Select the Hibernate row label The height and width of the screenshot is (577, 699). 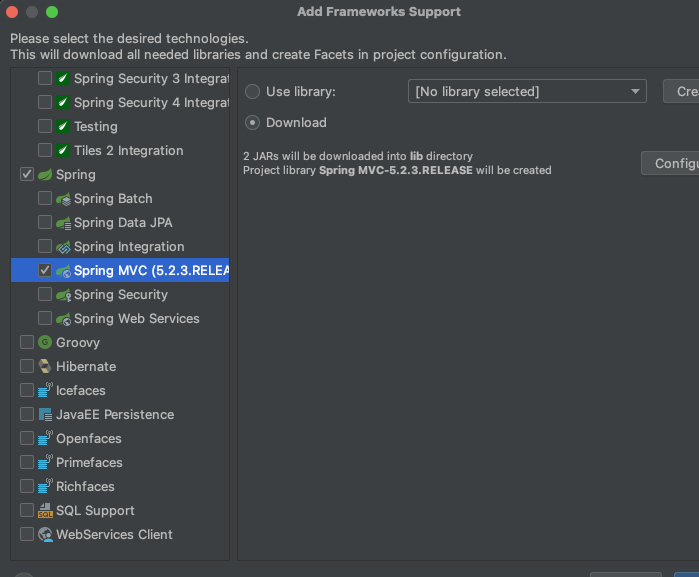(x=86, y=367)
